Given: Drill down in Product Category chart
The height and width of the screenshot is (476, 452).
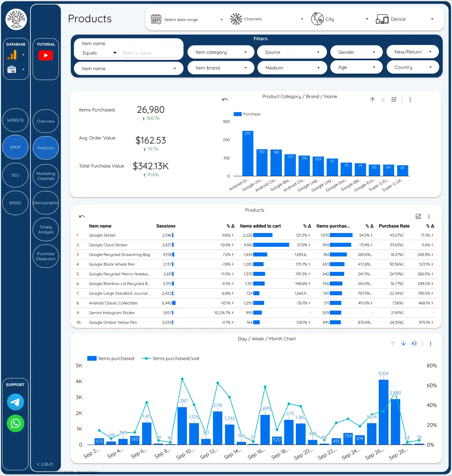Looking at the screenshot, I should (383, 99).
